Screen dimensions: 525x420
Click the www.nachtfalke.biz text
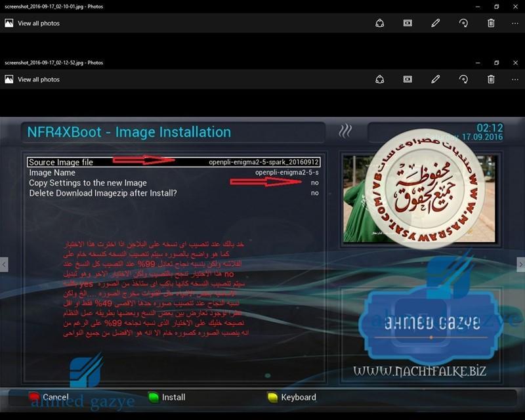pos(419,371)
